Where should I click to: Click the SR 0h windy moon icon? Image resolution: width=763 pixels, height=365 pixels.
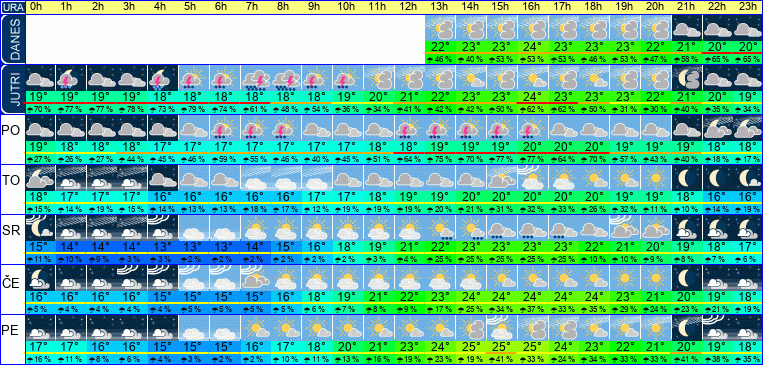[x=40, y=228]
